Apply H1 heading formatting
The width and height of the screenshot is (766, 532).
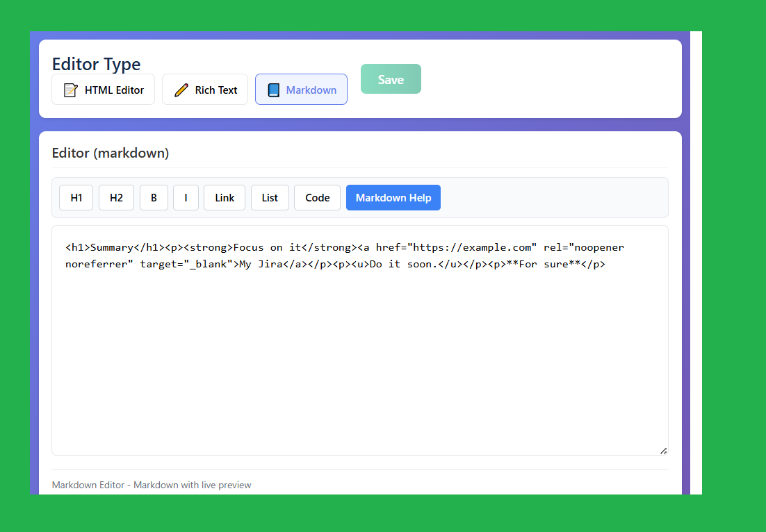pyautogui.click(x=76, y=197)
